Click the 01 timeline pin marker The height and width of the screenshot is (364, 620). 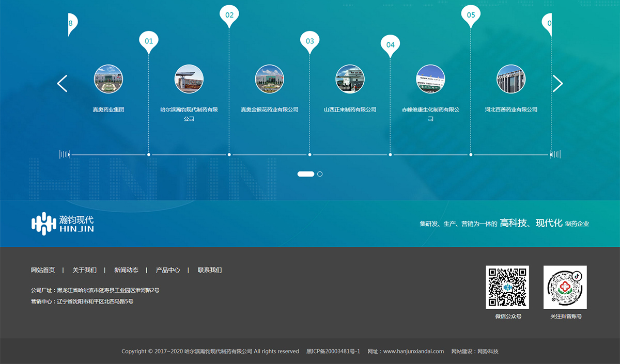149,41
